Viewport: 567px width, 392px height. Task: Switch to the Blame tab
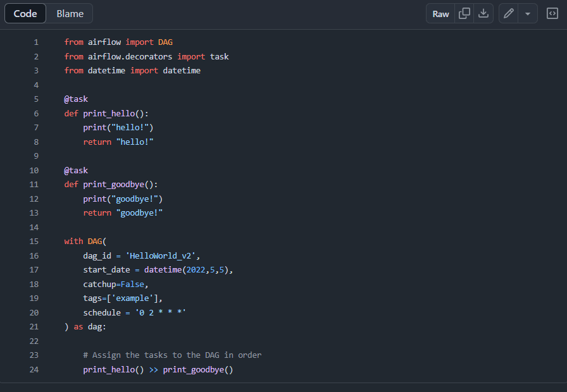click(70, 13)
